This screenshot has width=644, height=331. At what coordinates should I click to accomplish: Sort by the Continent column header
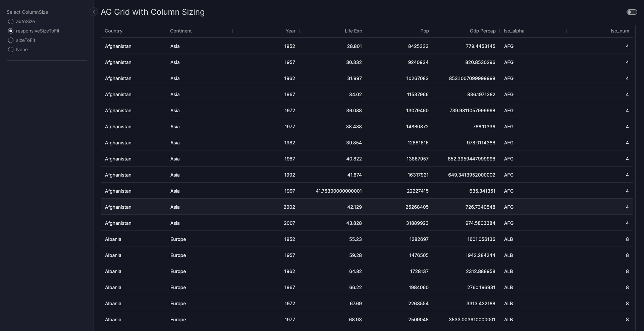click(181, 31)
